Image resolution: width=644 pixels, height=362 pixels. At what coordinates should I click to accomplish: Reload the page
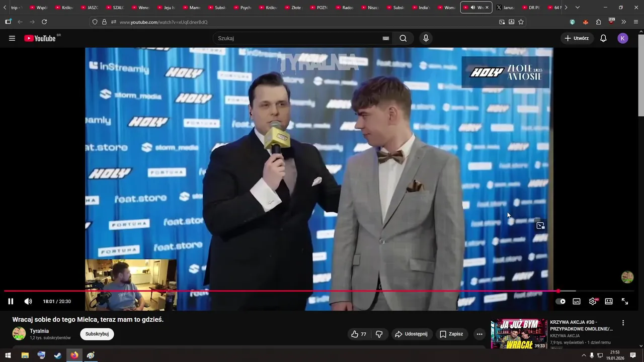(44, 22)
